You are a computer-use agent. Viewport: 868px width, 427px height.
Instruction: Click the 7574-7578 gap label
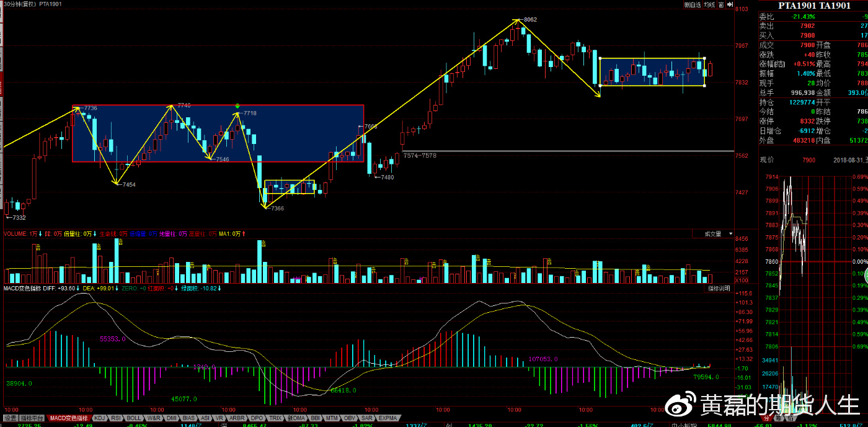(420, 156)
